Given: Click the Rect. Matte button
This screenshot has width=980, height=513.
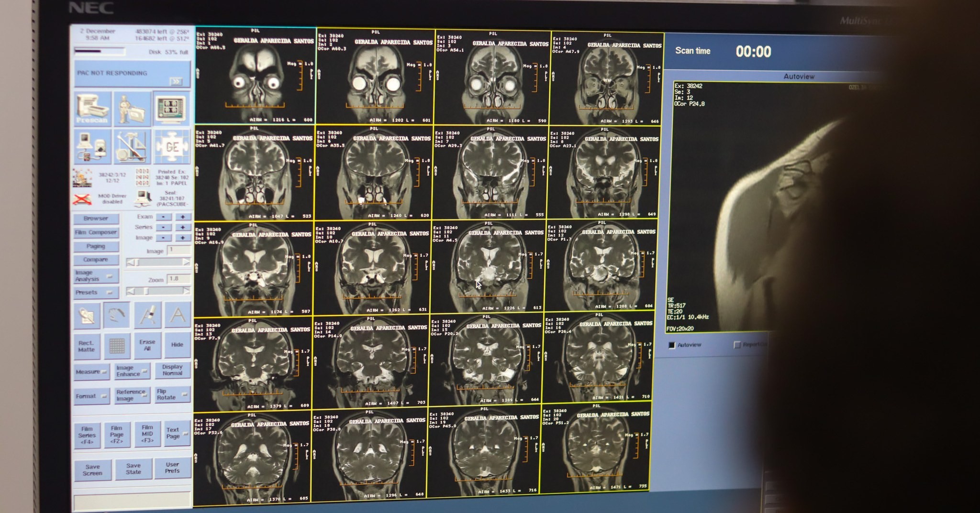Looking at the screenshot, I should 87,346.
